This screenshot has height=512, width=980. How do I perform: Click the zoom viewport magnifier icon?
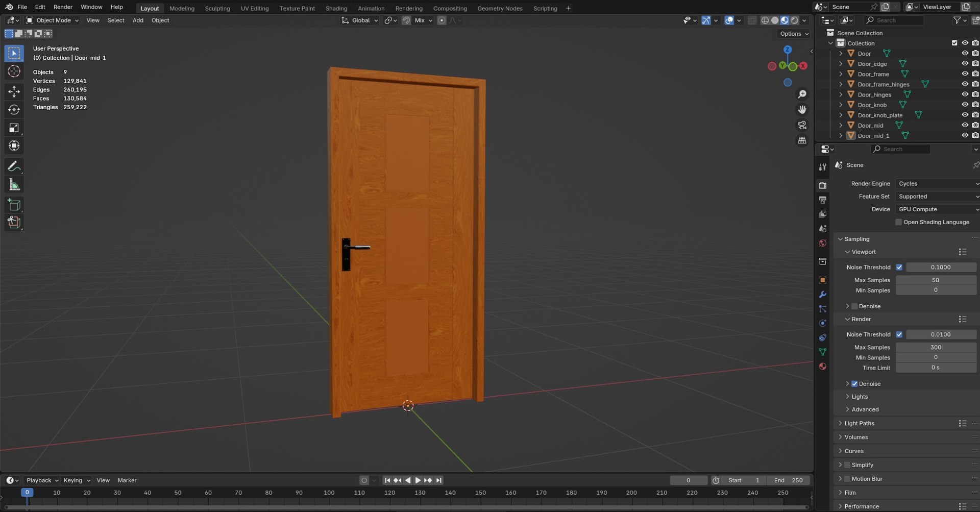(x=802, y=94)
